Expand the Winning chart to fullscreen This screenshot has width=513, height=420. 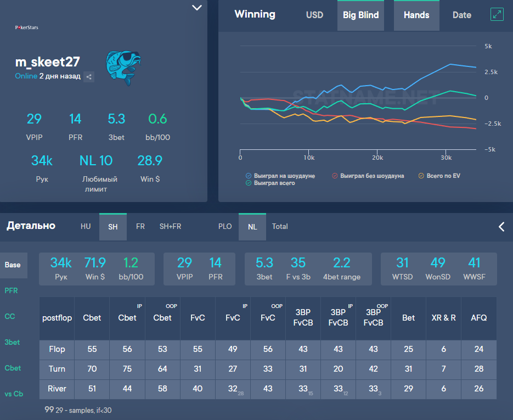[x=497, y=15]
